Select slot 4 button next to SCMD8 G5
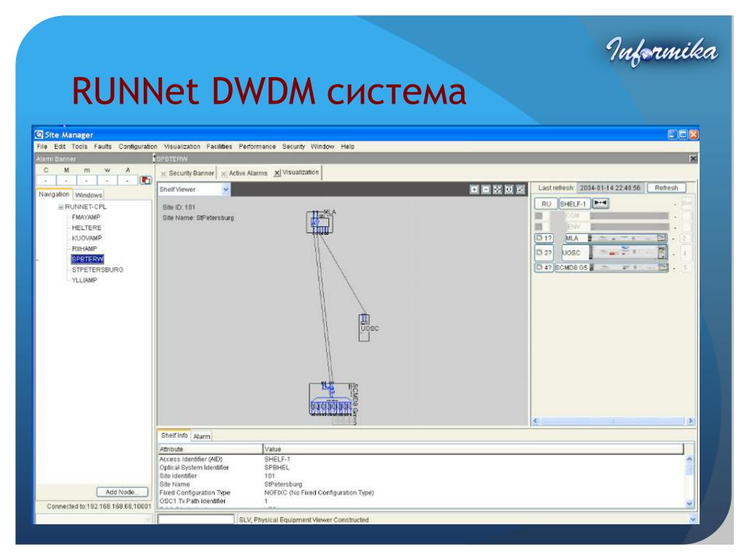The height and width of the screenshot is (560, 747). [543, 268]
